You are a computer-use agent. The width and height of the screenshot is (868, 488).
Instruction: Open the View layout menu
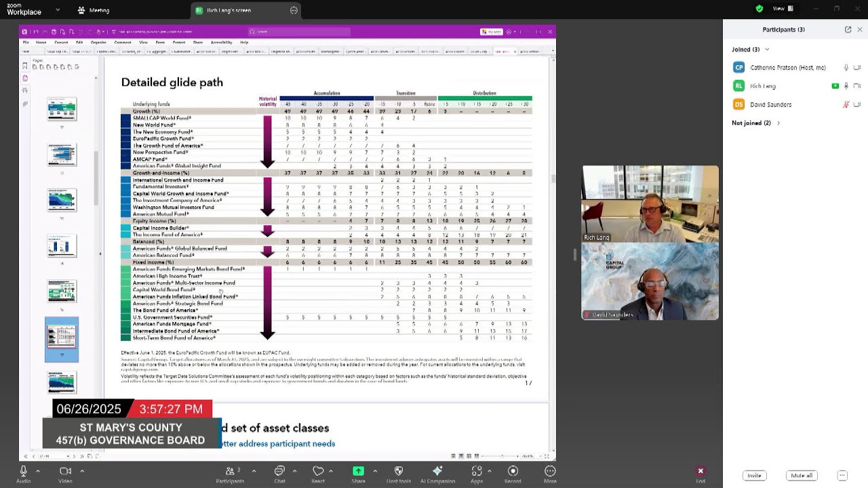(783, 9)
